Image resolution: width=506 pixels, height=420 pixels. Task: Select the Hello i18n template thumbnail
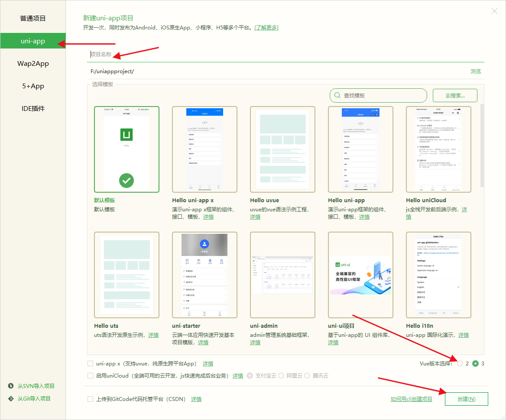coord(438,275)
